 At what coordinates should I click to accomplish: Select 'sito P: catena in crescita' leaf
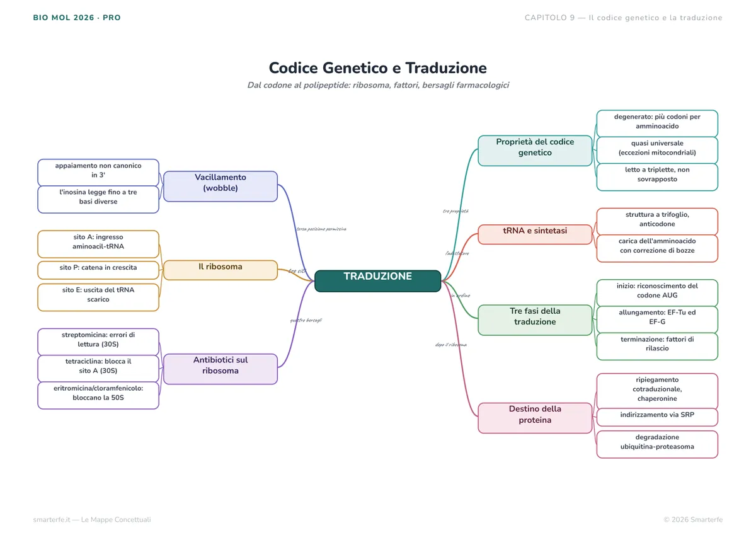click(x=98, y=270)
